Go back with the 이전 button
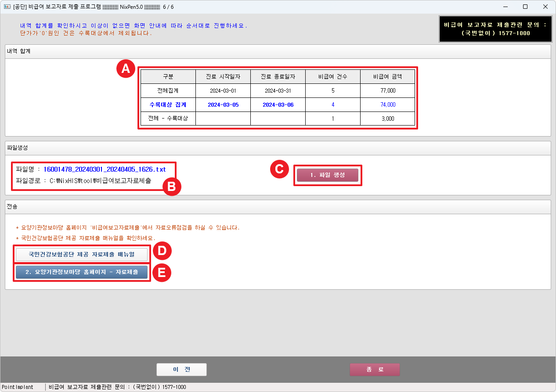This screenshot has width=556, height=392. click(x=181, y=370)
